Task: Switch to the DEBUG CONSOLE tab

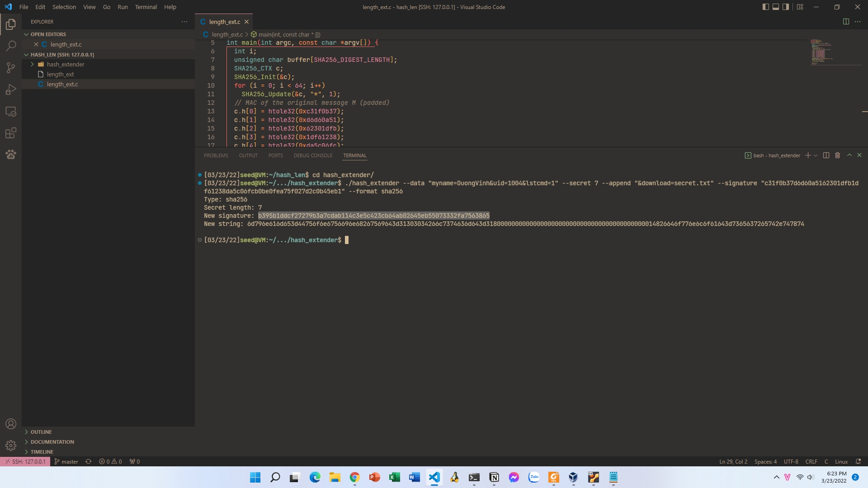Action: click(313, 155)
